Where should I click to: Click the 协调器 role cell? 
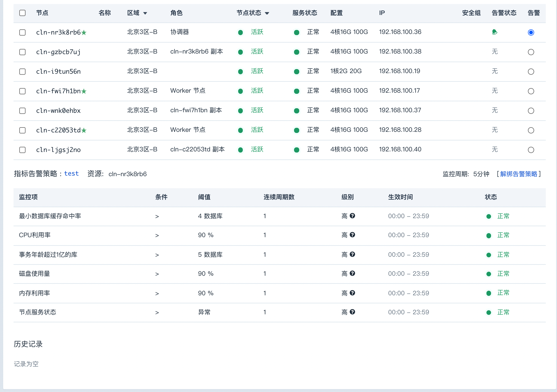[x=179, y=32]
